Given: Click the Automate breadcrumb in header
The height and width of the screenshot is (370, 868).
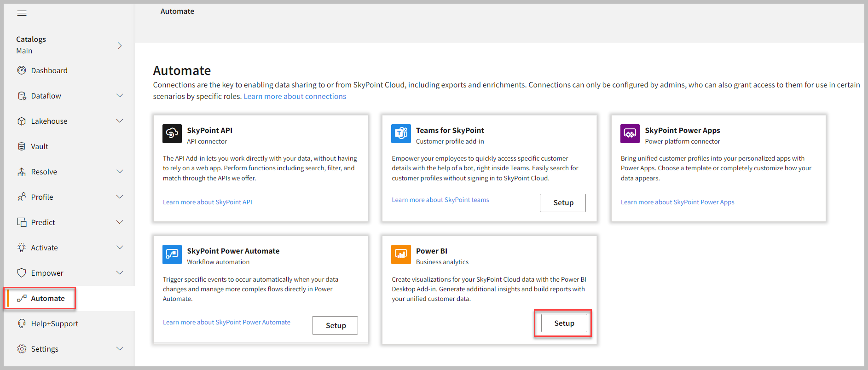Looking at the screenshot, I should tap(177, 11).
